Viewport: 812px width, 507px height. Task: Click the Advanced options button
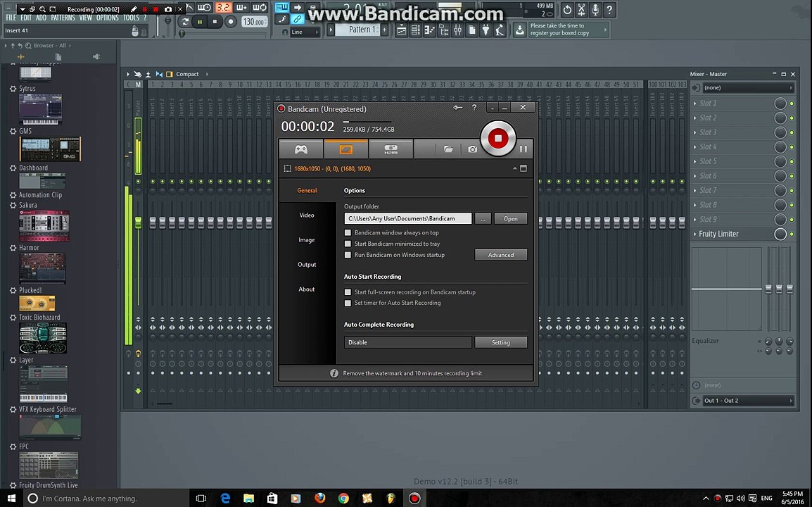501,254
